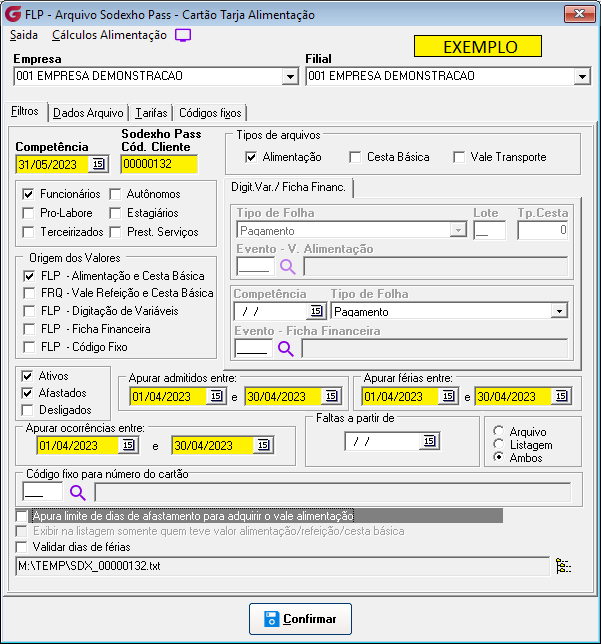Check FRQ - Vale Refeição e Cesta Básica

(29, 293)
